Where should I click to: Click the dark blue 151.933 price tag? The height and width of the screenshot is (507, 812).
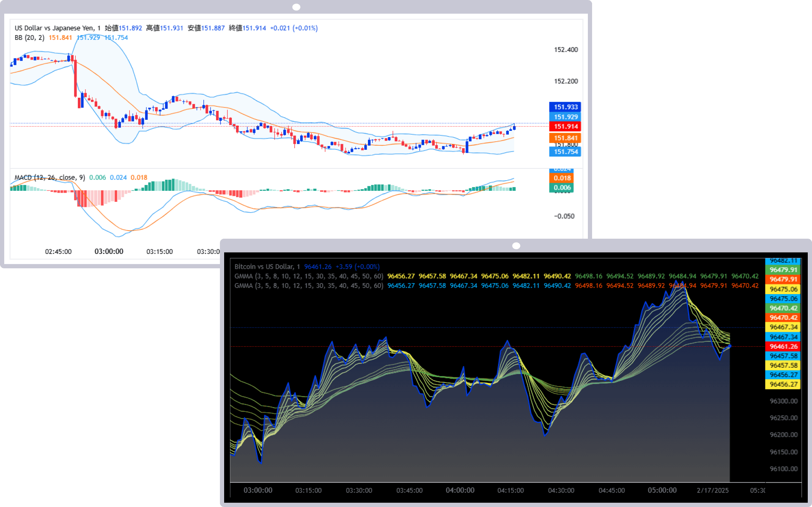click(x=565, y=107)
